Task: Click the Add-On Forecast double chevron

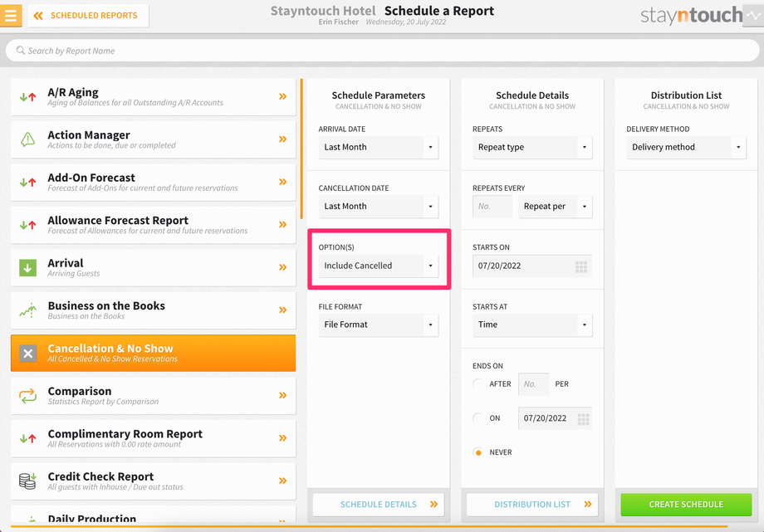Action: (282, 182)
